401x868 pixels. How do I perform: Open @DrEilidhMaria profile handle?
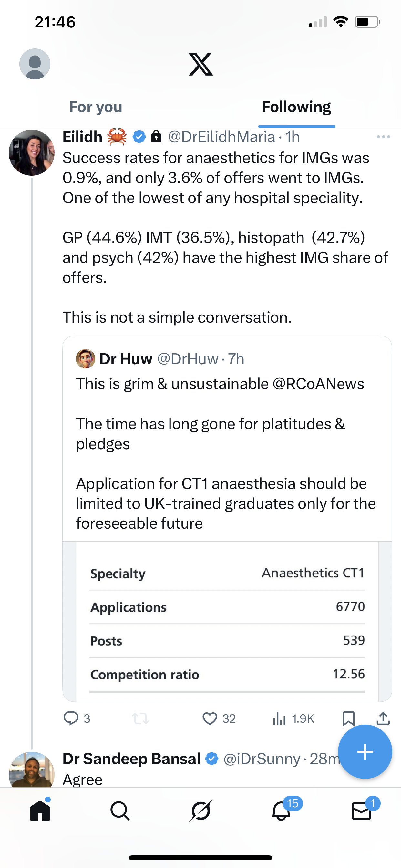point(221,137)
